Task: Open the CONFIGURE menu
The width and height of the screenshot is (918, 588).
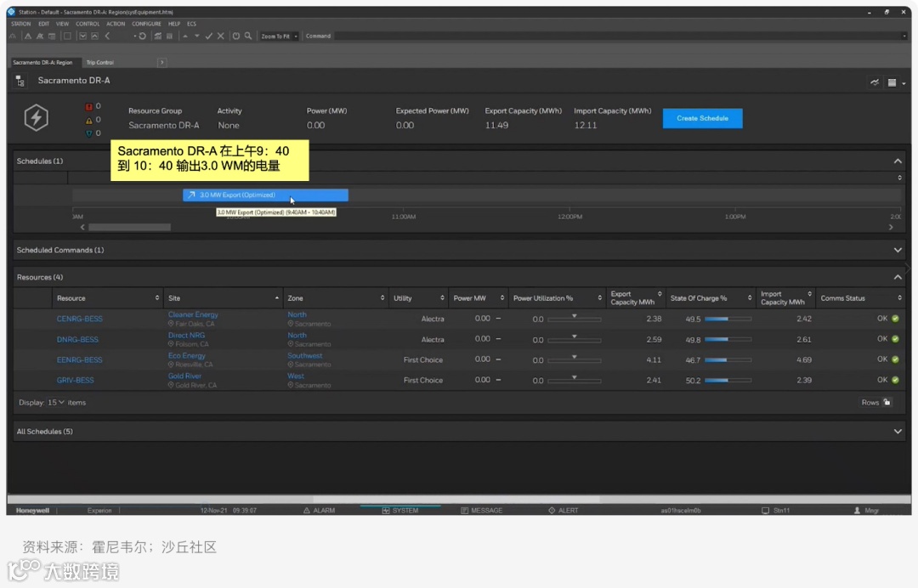Action: [146, 24]
